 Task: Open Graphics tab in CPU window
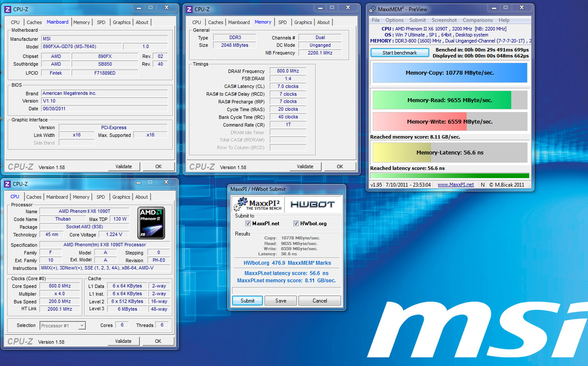[121, 197]
